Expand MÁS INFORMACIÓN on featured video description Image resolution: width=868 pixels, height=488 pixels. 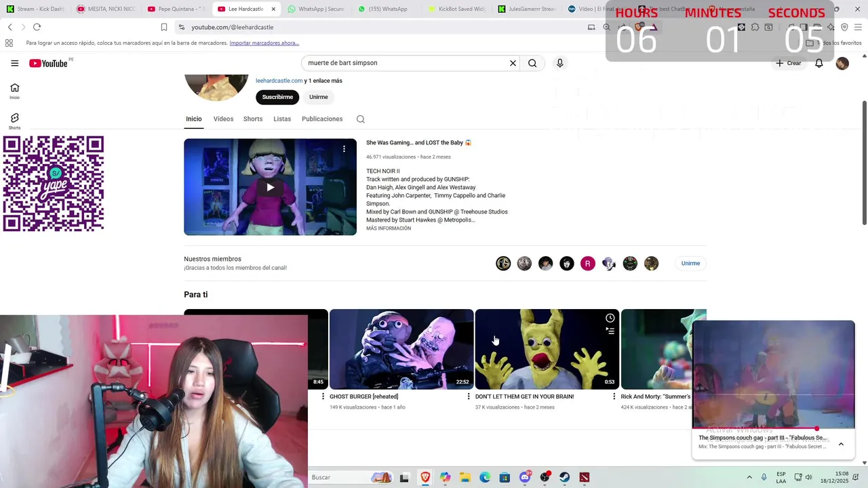(389, 228)
